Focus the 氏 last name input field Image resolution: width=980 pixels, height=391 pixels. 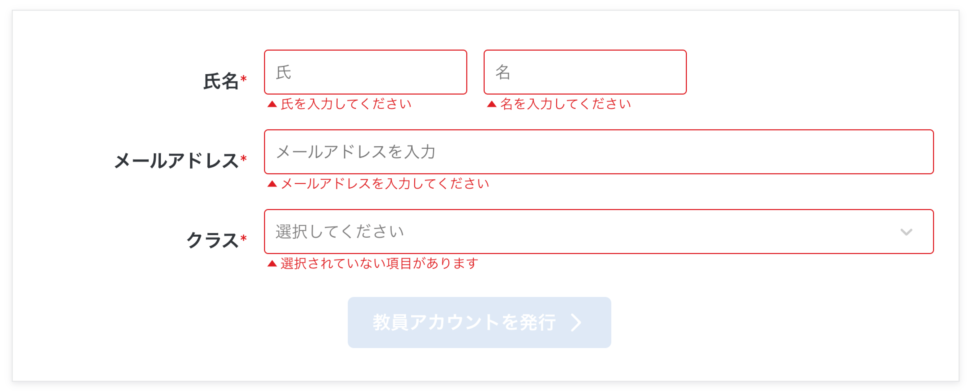pyautogui.click(x=365, y=72)
